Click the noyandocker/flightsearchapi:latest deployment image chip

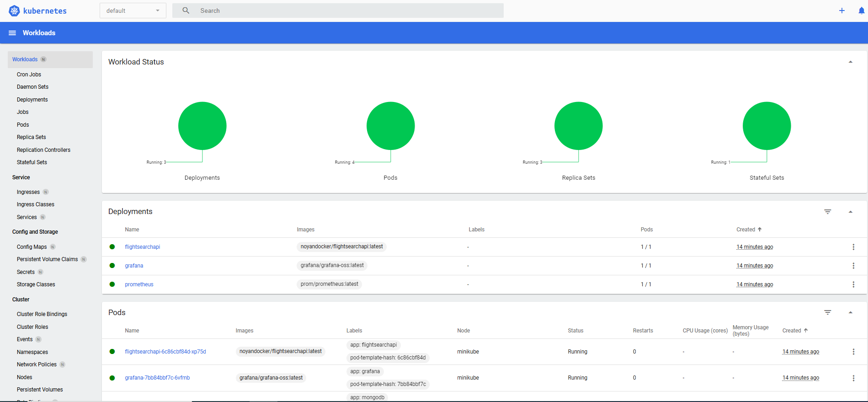tap(342, 247)
